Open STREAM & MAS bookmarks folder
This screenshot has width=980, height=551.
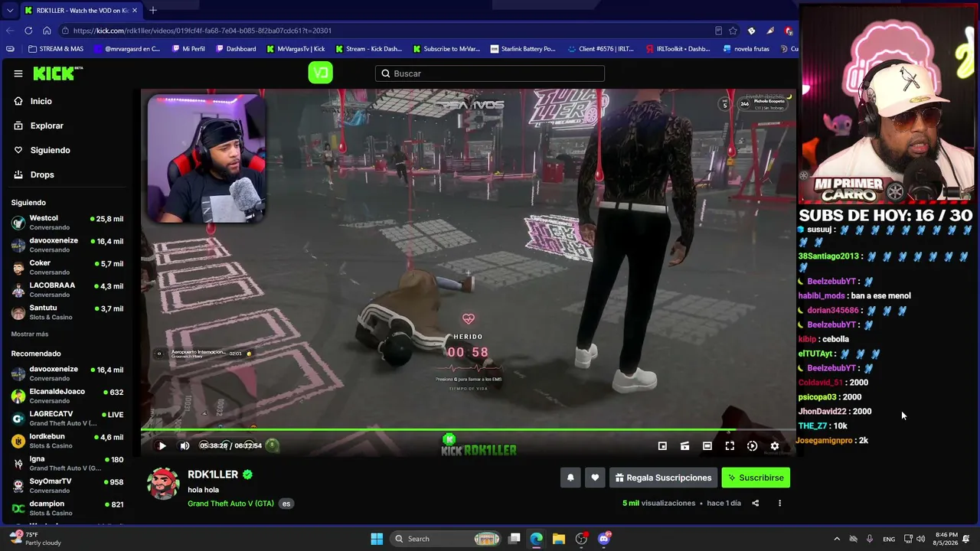[x=56, y=49]
